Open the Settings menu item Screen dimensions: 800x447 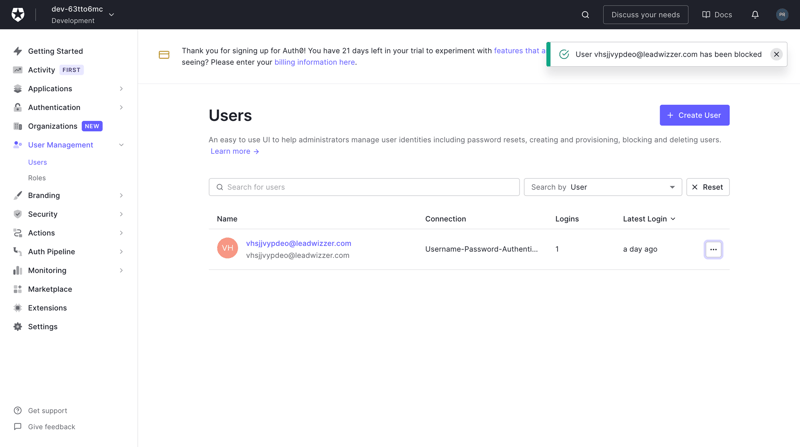click(x=42, y=327)
